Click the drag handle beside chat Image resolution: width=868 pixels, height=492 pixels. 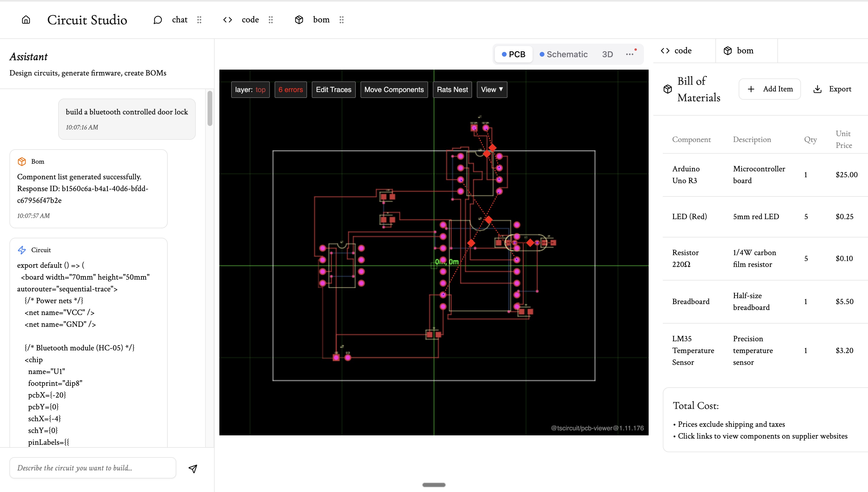pyautogui.click(x=199, y=20)
